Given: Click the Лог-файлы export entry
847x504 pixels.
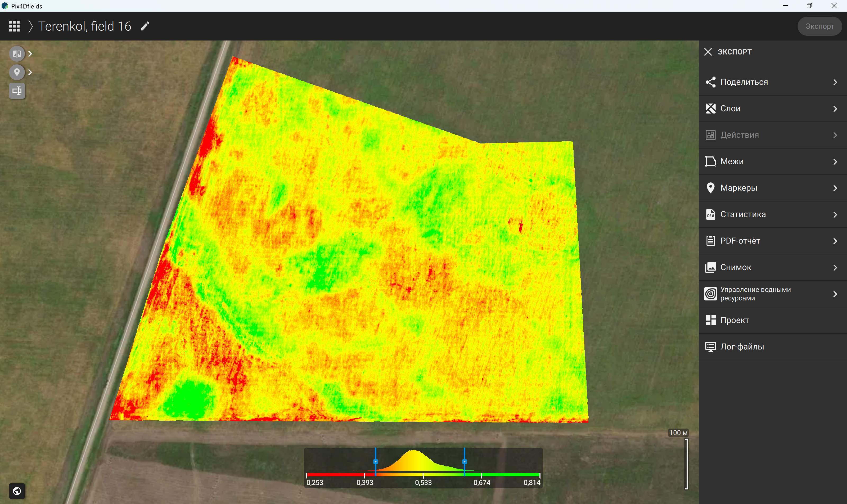Looking at the screenshot, I should tap(773, 347).
